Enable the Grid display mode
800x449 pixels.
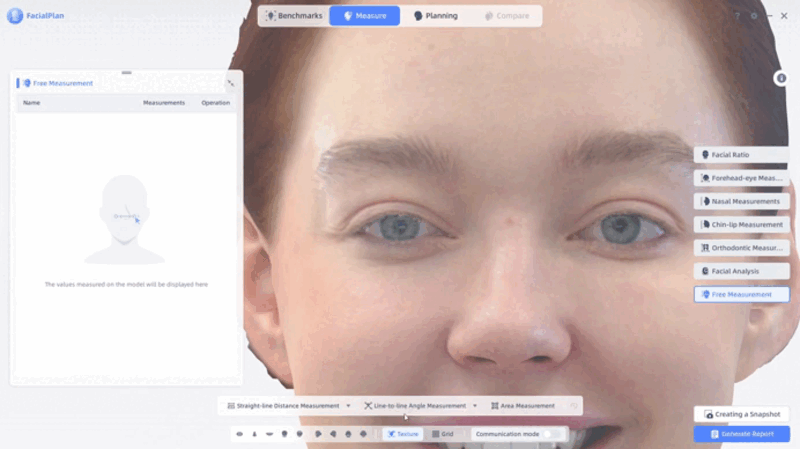(442, 434)
